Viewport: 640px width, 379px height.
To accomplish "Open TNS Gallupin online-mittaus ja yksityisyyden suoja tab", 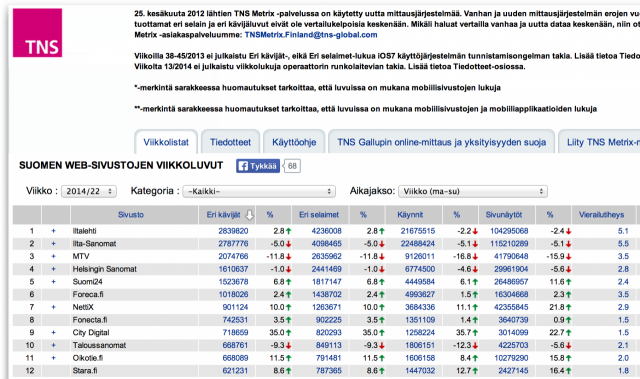I will pyautogui.click(x=442, y=142).
